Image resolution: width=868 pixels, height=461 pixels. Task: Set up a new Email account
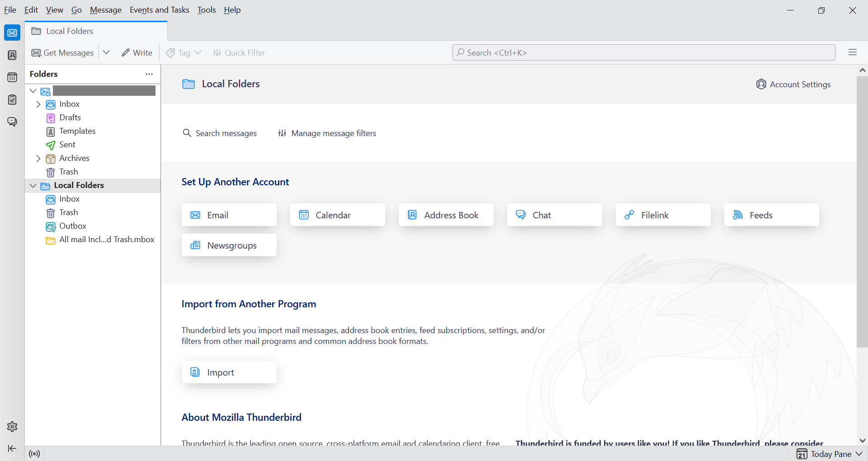[x=229, y=215]
